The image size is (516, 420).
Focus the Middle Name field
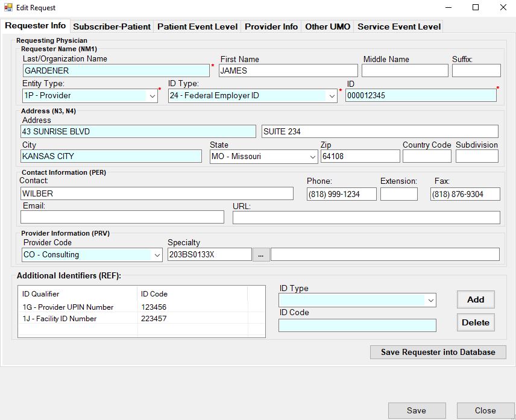coord(404,71)
